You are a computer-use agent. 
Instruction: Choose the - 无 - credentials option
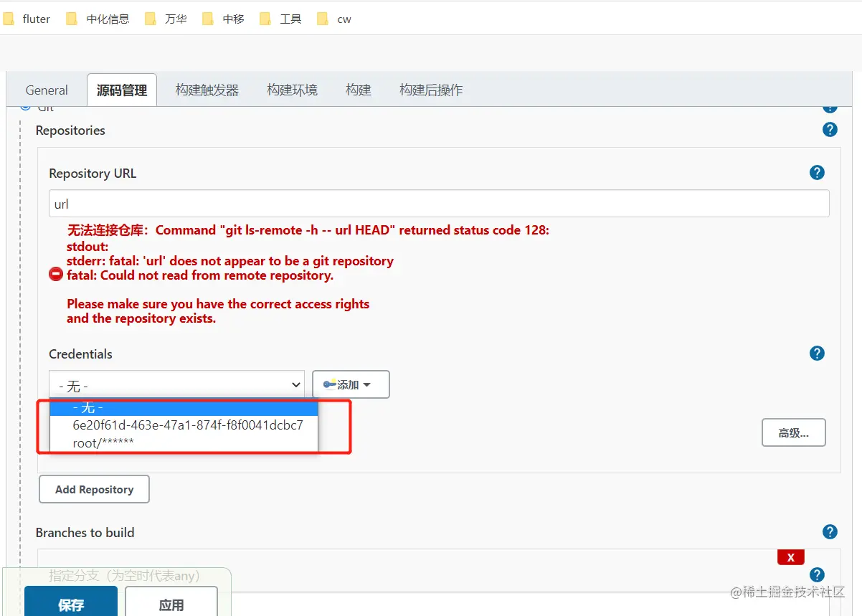(x=184, y=407)
